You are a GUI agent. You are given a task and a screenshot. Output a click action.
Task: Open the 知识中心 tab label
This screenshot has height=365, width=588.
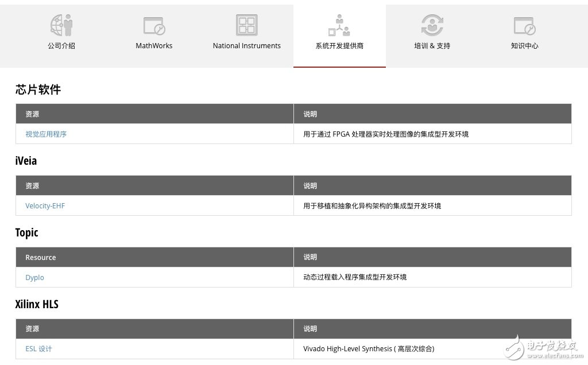(524, 46)
